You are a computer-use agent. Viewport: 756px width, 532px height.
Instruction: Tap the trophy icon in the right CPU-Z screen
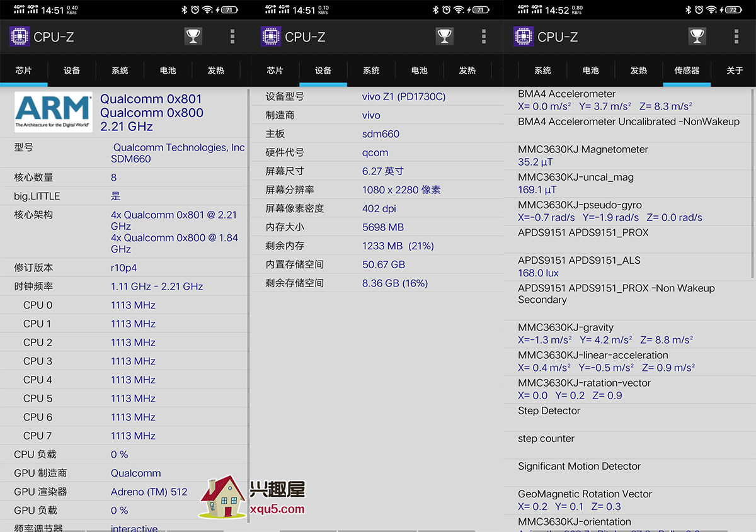[x=697, y=37]
